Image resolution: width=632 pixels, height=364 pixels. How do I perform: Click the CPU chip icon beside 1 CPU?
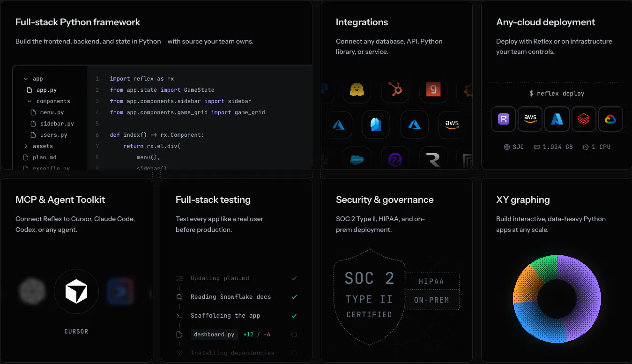586,147
